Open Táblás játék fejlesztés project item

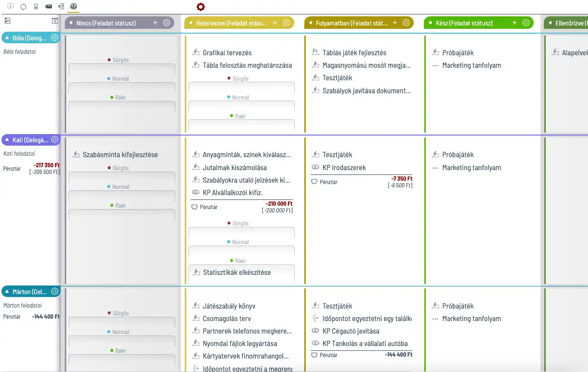[354, 53]
